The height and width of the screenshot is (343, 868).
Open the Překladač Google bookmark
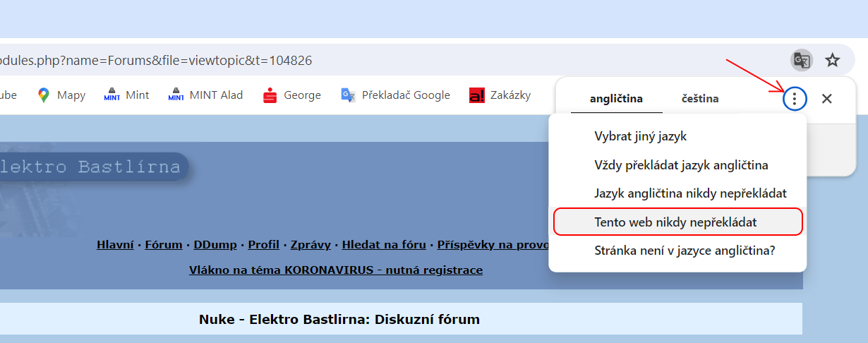tap(396, 95)
